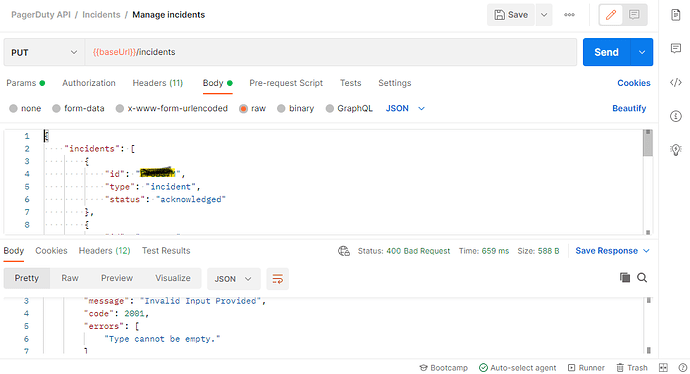690x374 pixels.
Task: Click Auto-select agent in status bar
Action: 518,368
